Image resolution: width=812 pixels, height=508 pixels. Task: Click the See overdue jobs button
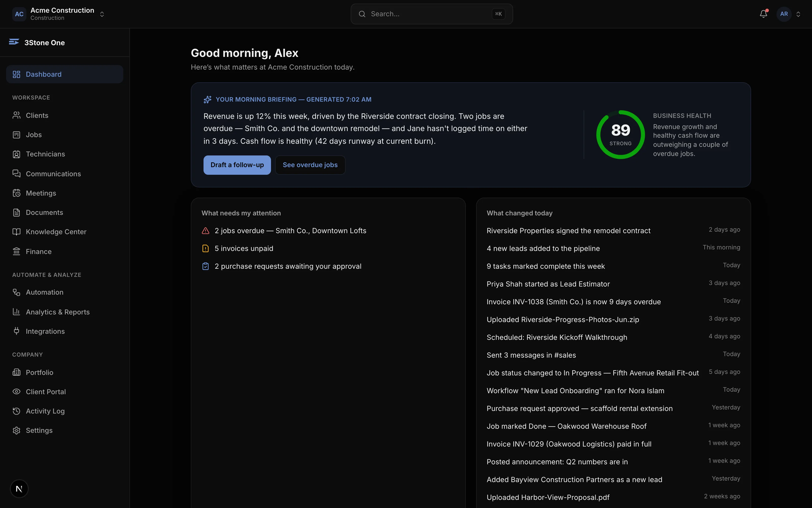pos(310,165)
